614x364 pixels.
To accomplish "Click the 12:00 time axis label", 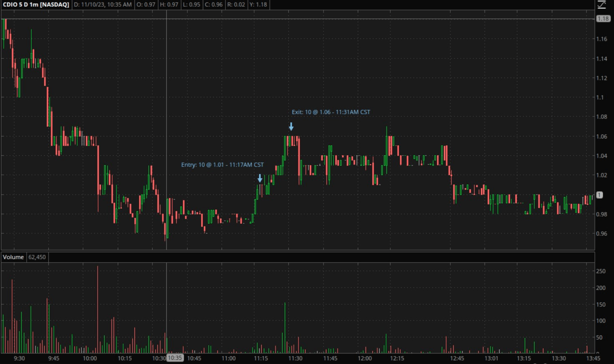I will click(x=364, y=358).
